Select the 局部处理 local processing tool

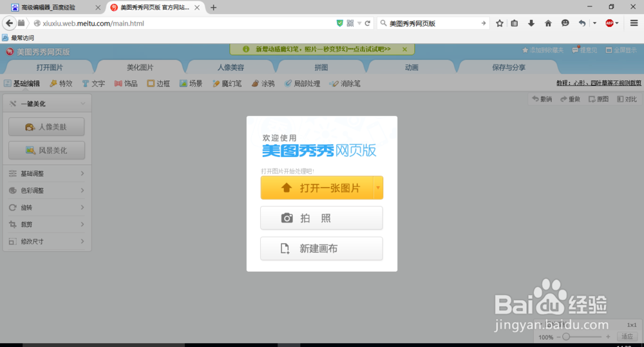pyautogui.click(x=303, y=83)
